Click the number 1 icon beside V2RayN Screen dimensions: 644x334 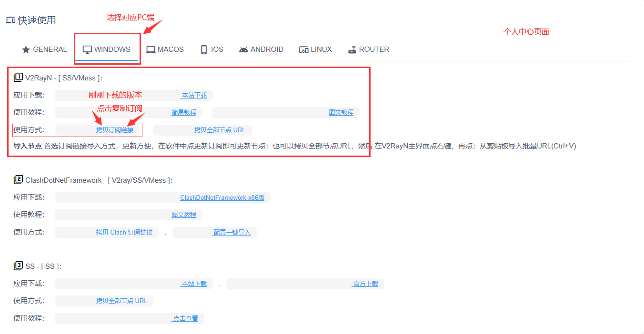pos(18,77)
